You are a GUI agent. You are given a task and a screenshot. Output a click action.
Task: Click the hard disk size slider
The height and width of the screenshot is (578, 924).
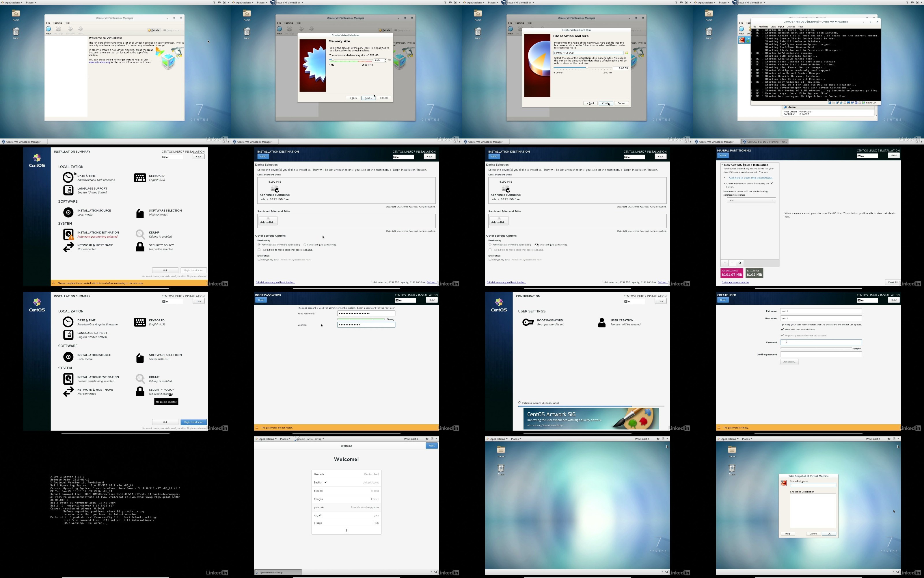583,68
